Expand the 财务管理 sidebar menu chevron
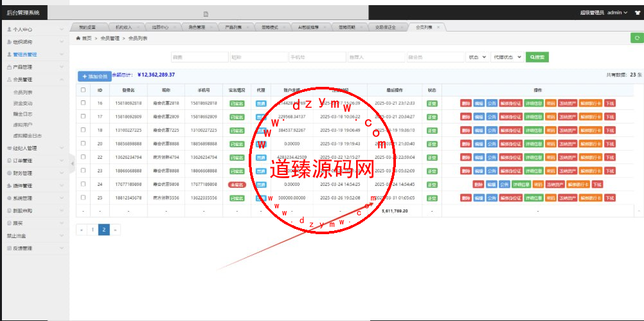This screenshot has height=321, width=644. click(62, 174)
